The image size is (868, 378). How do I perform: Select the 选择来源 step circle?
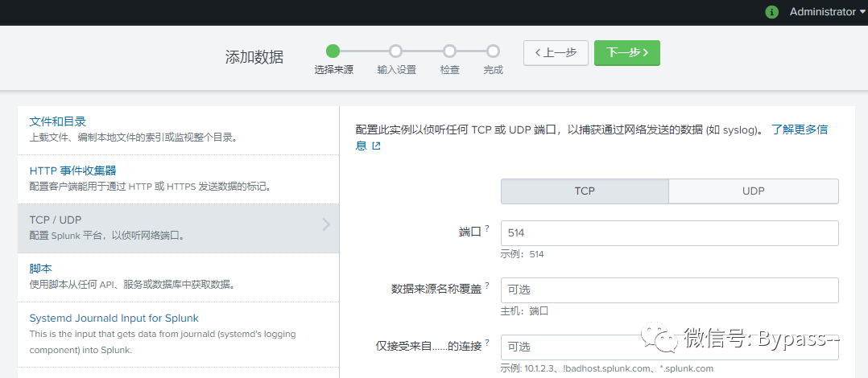tap(333, 51)
